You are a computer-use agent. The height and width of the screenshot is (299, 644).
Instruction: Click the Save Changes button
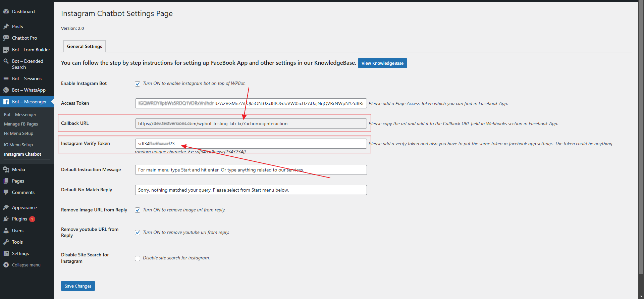click(78, 286)
